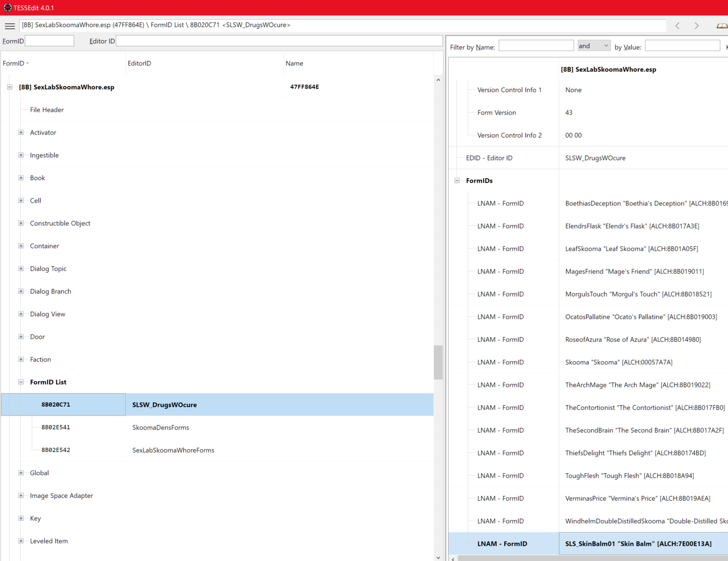
Task: Select the EDID value SLSW_DrugsWOcure
Action: click(x=595, y=158)
